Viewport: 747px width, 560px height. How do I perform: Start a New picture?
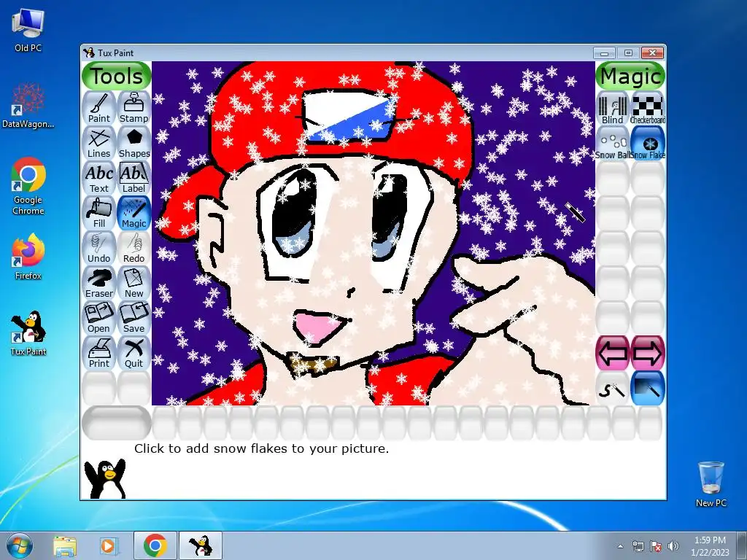134,283
